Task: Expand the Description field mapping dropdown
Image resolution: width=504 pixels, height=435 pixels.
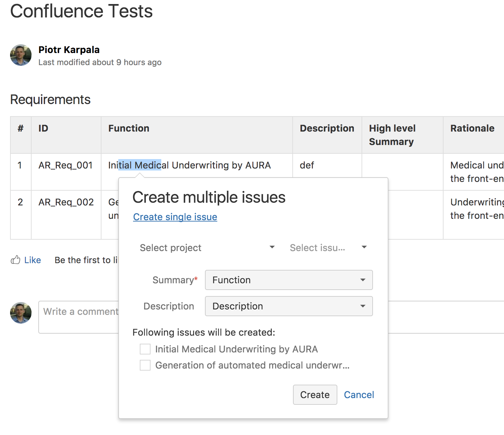Action: tap(289, 306)
